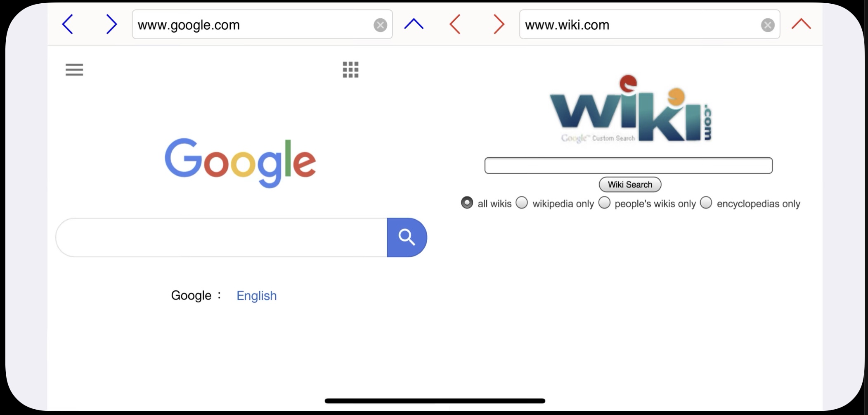This screenshot has width=868, height=415.
Task: Go forward in the left blue browser pane
Action: coord(111,24)
